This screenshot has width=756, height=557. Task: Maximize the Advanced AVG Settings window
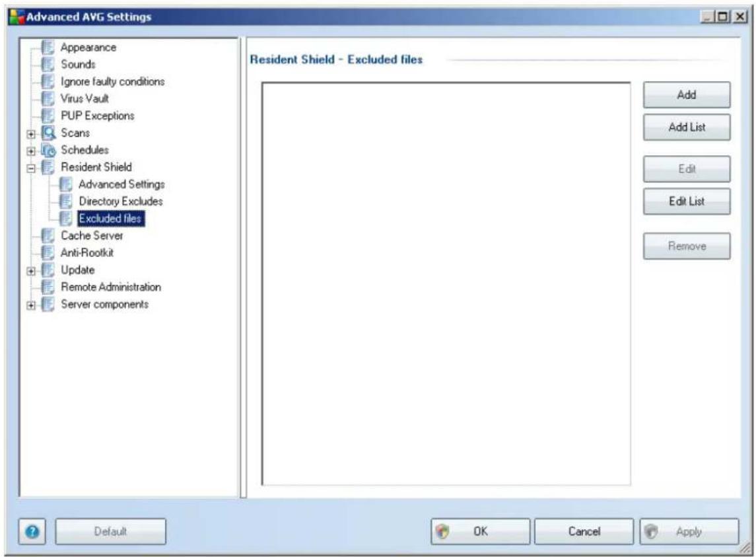(722, 17)
